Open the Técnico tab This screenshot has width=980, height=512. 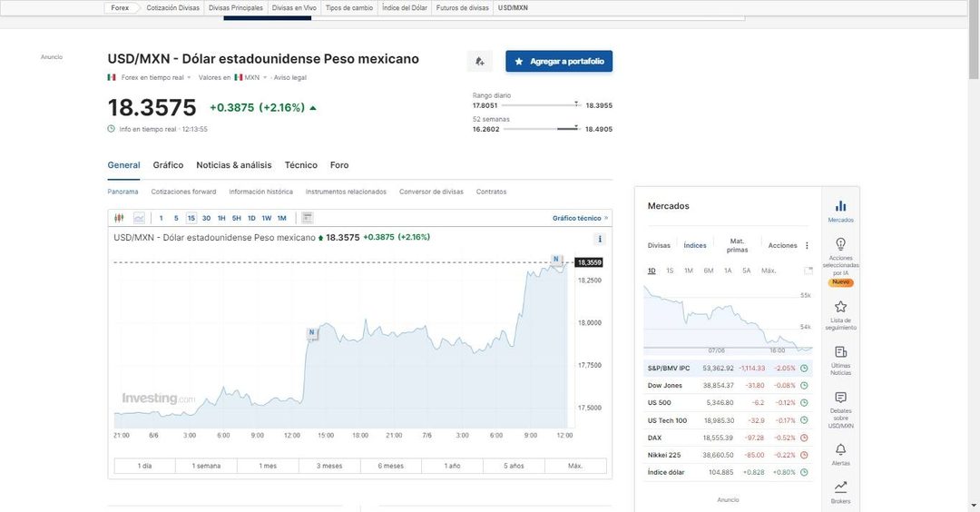coord(301,165)
